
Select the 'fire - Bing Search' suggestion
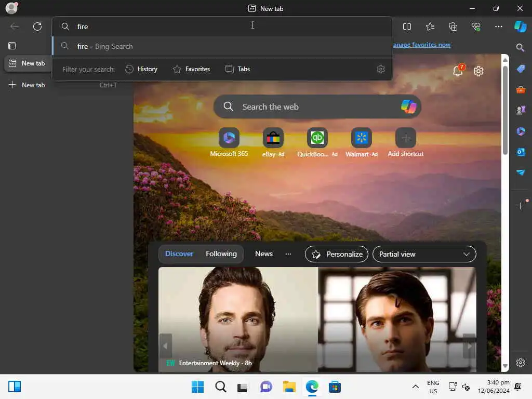coord(222,46)
